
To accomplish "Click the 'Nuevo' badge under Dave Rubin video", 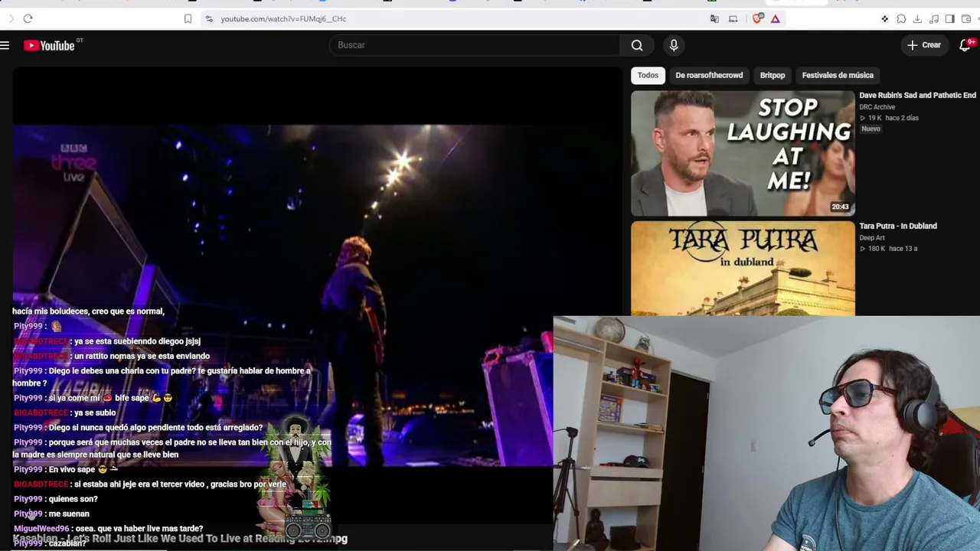I will point(871,129).
